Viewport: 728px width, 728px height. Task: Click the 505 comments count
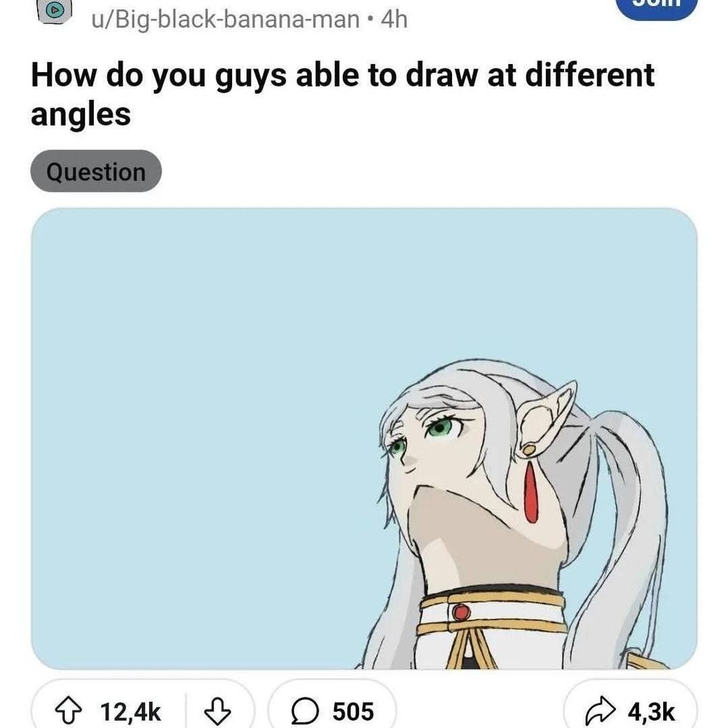(353, 711)
